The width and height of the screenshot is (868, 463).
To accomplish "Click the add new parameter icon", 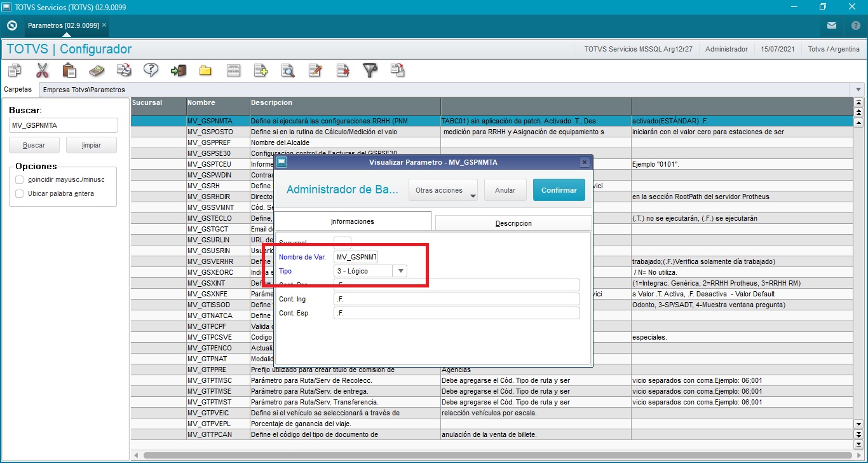I will [261, 70].
